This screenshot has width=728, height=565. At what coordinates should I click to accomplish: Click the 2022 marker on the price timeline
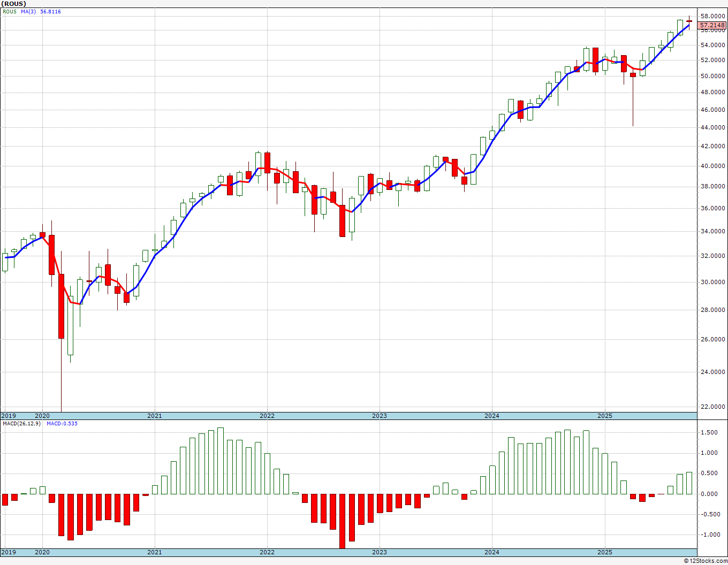coord(267,416)
